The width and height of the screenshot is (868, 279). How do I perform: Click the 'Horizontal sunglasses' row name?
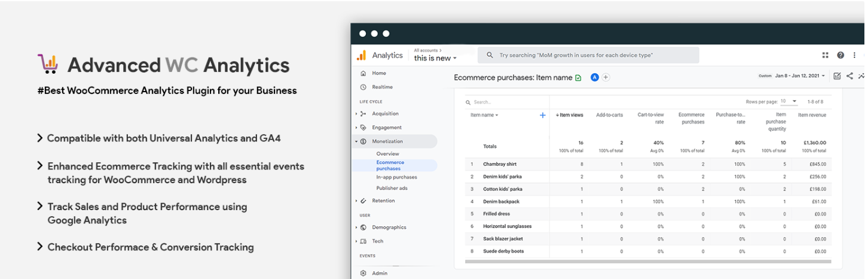pyautogui.click(x=507, y=226)
